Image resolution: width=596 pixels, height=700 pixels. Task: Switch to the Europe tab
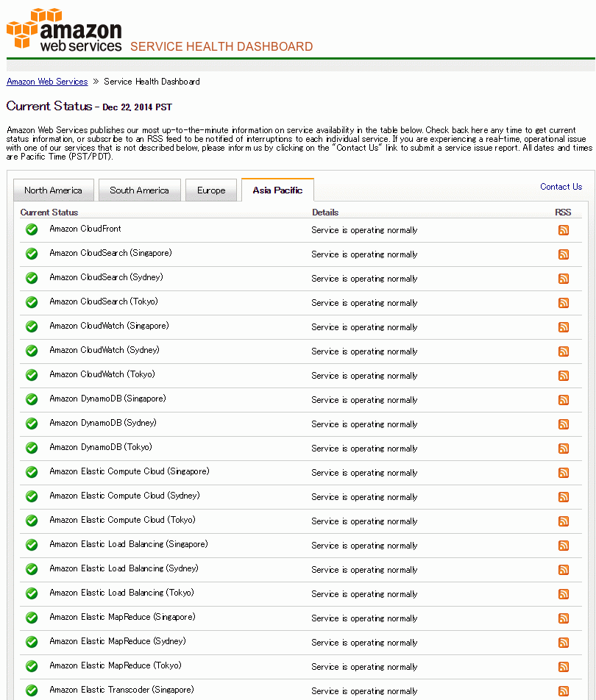click(x=211, y=190)
